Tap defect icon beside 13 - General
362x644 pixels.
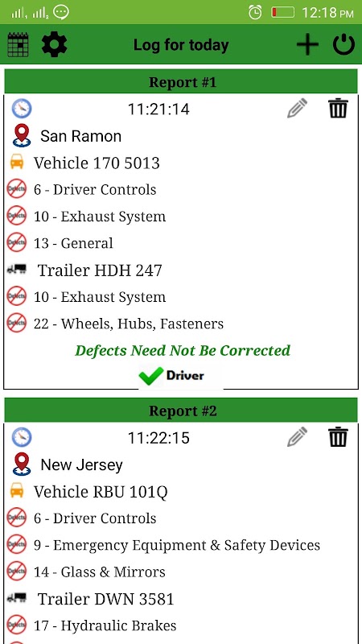pyautogui.click(x=17, y=243)
